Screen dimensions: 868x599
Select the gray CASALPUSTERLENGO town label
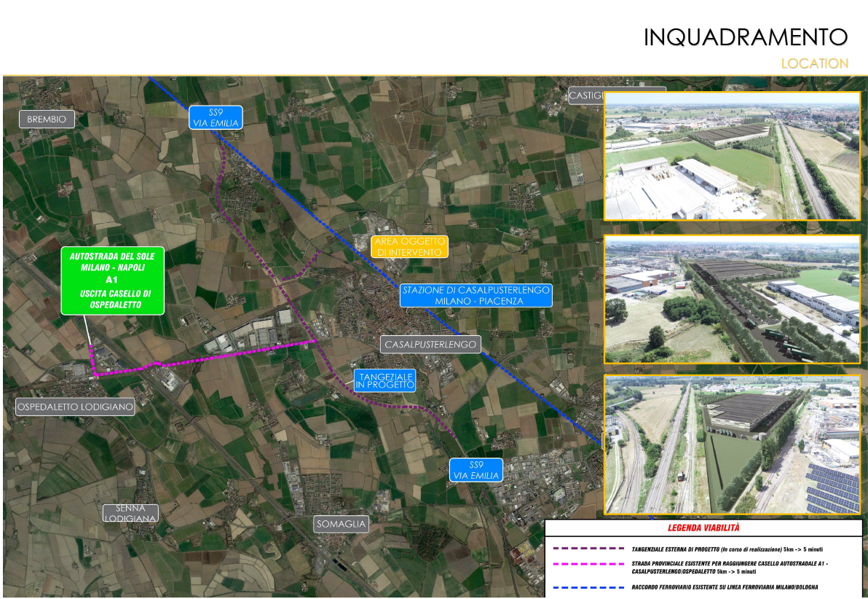[430, 344]
